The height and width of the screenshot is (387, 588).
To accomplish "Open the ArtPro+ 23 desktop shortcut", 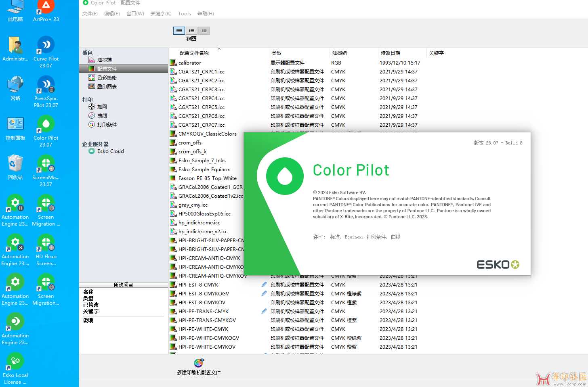I will tap(46, 11).
